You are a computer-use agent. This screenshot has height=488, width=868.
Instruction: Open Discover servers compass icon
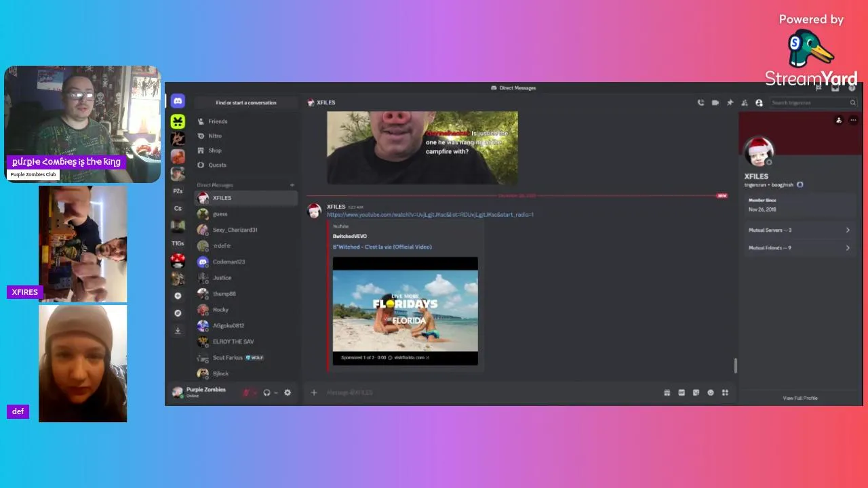(x=178, y=313)
